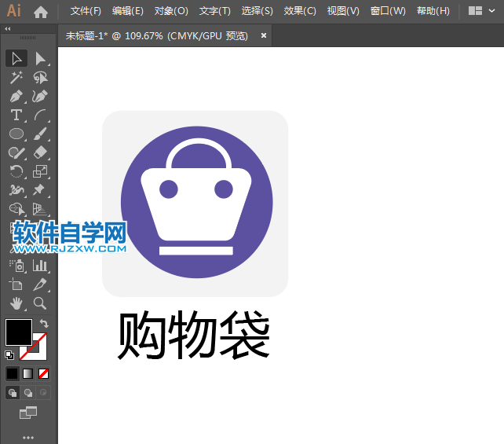Viewport: 504px width, 444px height.
Task: Select the Direct Selection tool
Action: 40,59
